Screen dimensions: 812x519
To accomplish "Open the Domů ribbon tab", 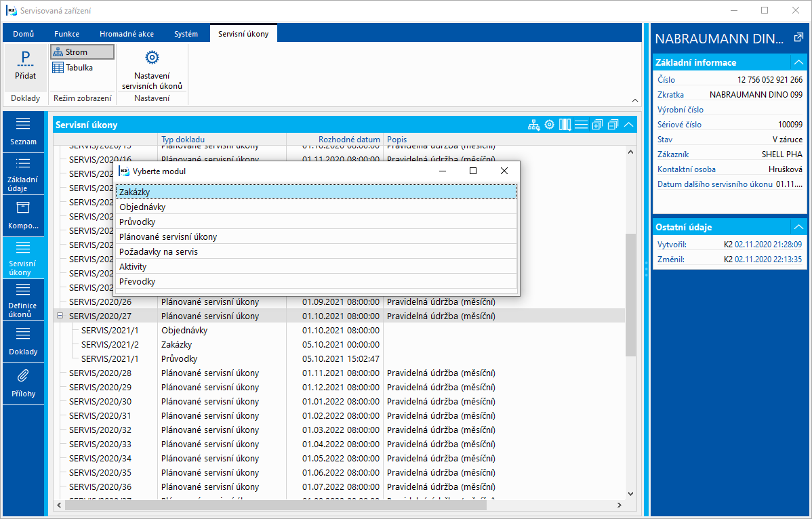I will (23, 34).
